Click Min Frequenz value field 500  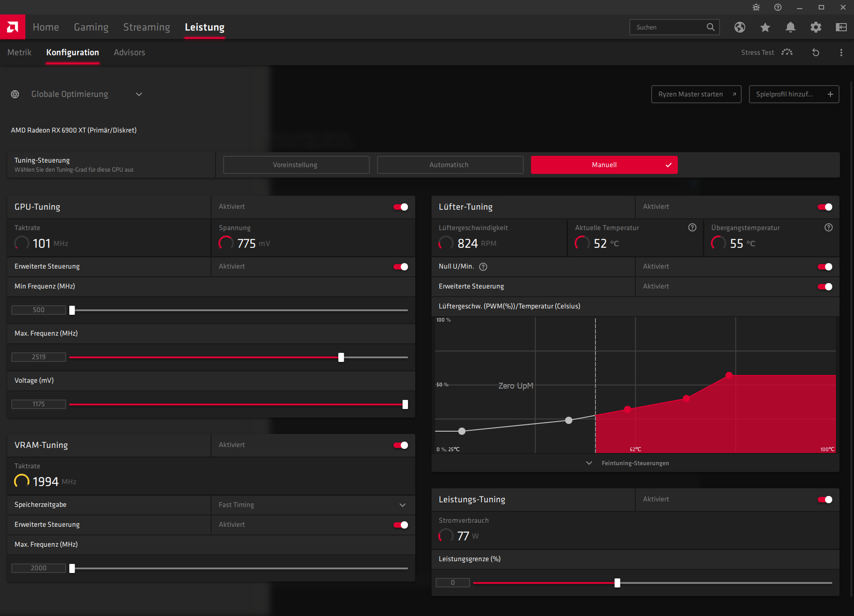[38, 310]
